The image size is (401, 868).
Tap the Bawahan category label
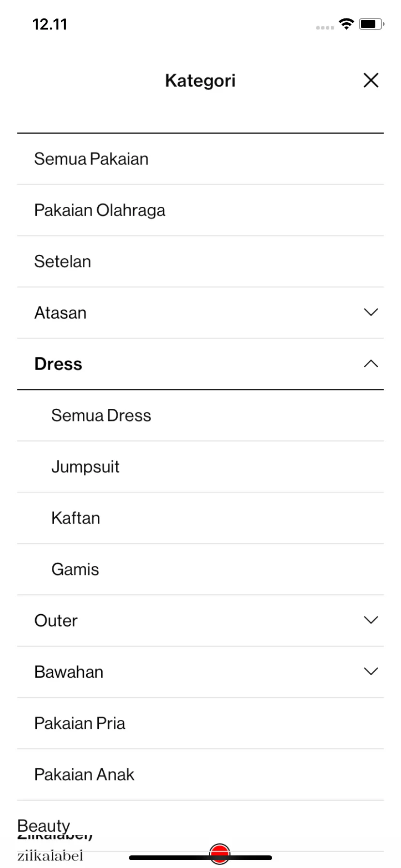pos(69,672)
